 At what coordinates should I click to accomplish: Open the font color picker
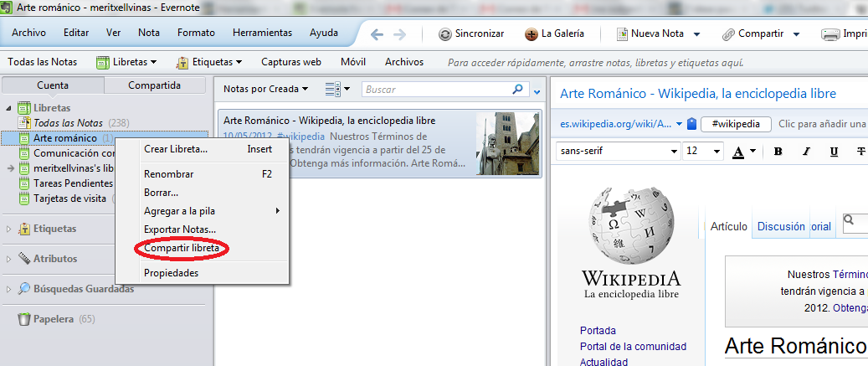(x=743, y=152)
